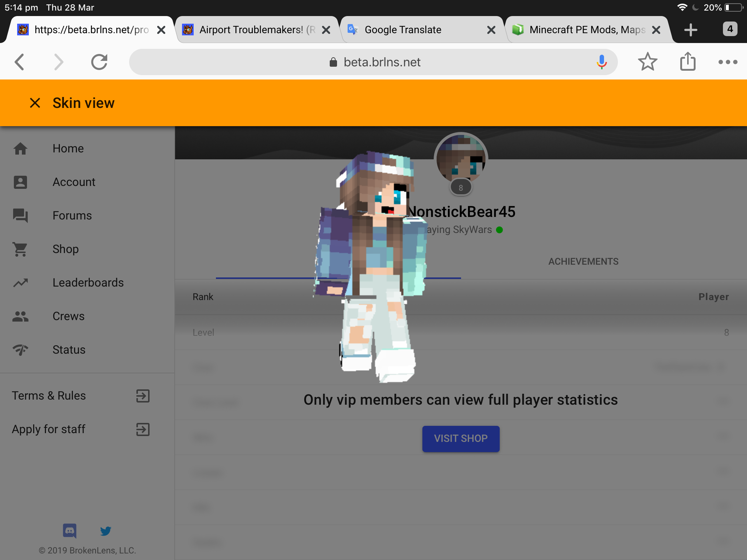
Task: Click the Do Not Disturb moon icon
Action: [x=695, y=7]
